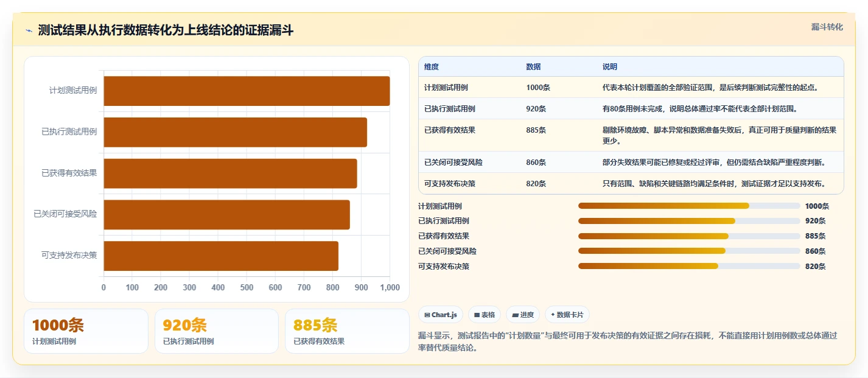This screenshot has width=868, height=378.
Task: Click table value 885条
Action: 536,130
